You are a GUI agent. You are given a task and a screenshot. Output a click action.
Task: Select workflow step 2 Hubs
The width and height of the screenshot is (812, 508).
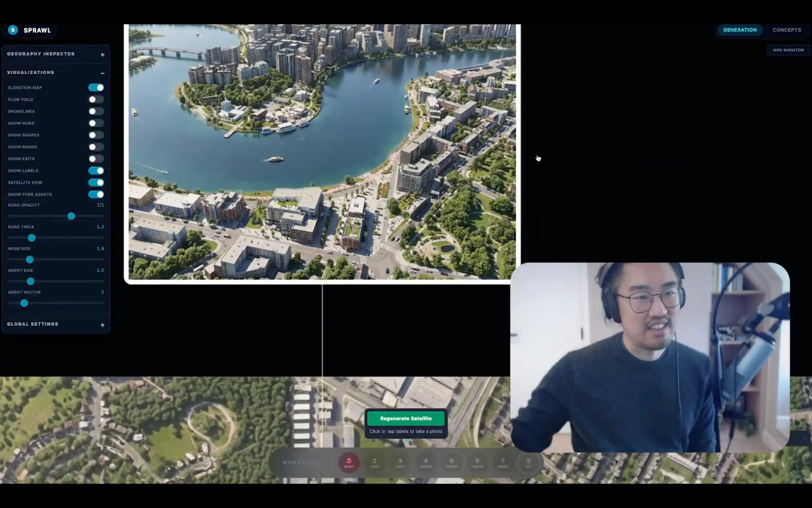tap(374, 463)
